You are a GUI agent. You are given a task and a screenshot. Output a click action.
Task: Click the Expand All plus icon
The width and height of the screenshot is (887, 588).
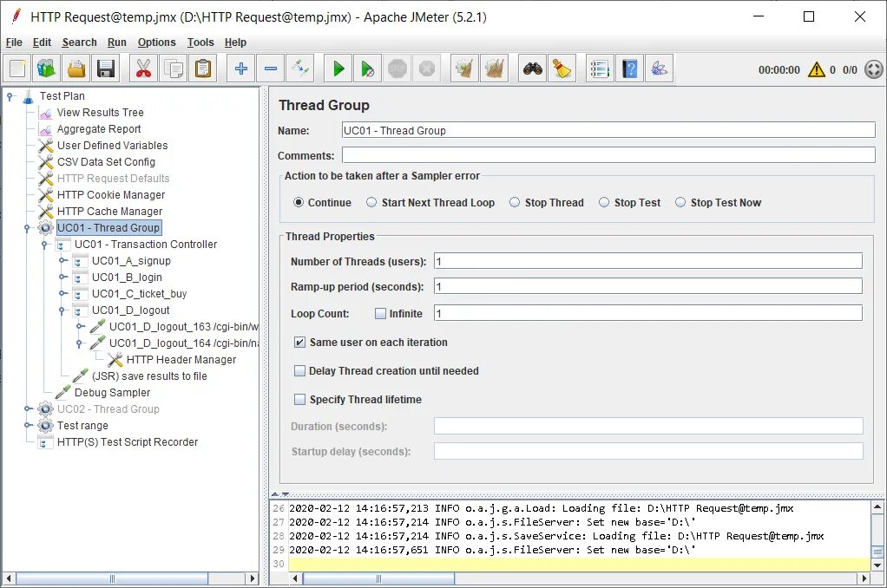coord(241,69)
